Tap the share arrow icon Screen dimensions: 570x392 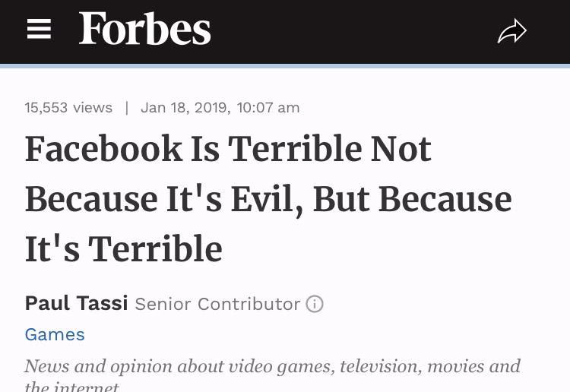[x=511, y=31]
